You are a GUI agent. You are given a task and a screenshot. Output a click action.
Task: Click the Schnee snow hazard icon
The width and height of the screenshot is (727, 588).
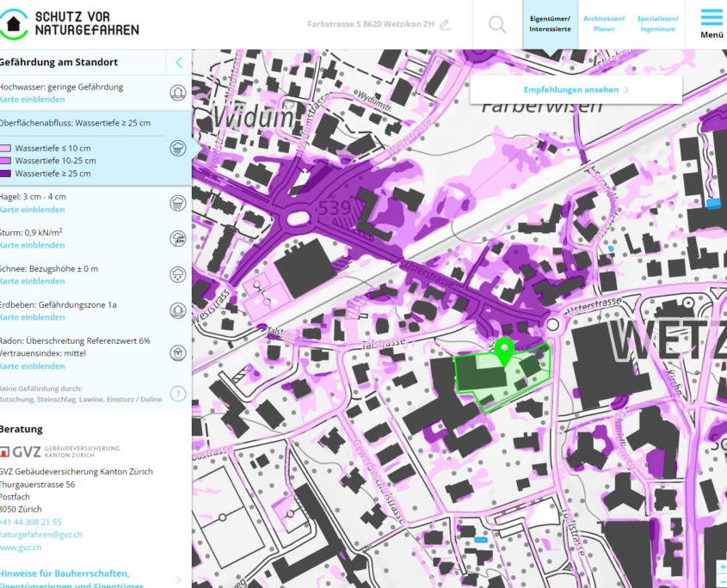coord(178,275)
